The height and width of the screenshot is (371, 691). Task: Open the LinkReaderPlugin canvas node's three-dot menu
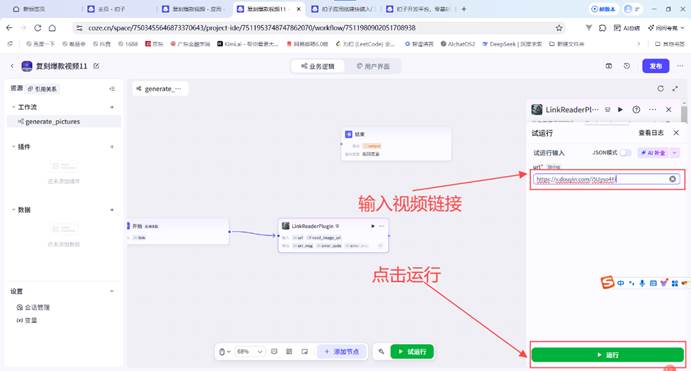point(382,226)
